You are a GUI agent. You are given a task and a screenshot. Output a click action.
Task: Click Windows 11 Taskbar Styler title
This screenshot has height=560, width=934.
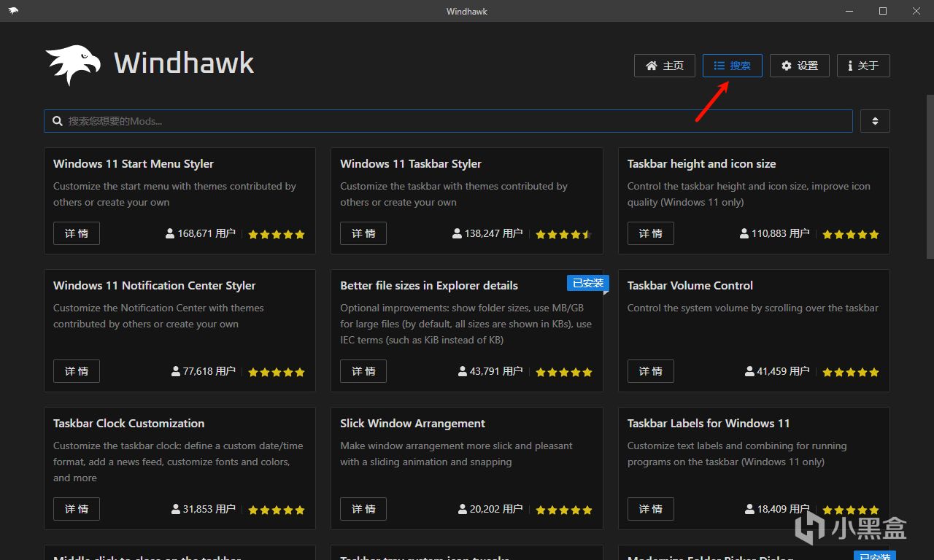pyautogui.click(x=411, y=164)
